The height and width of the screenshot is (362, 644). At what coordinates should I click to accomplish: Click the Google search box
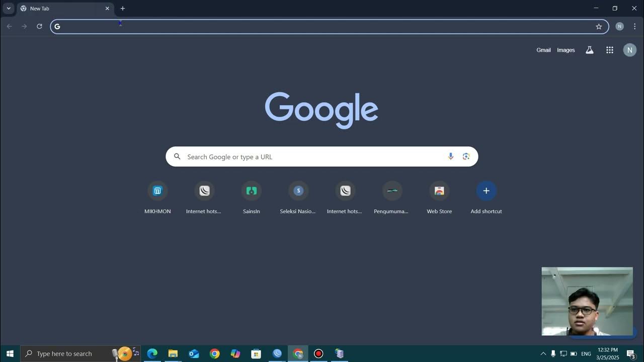[x=322, y=156]
